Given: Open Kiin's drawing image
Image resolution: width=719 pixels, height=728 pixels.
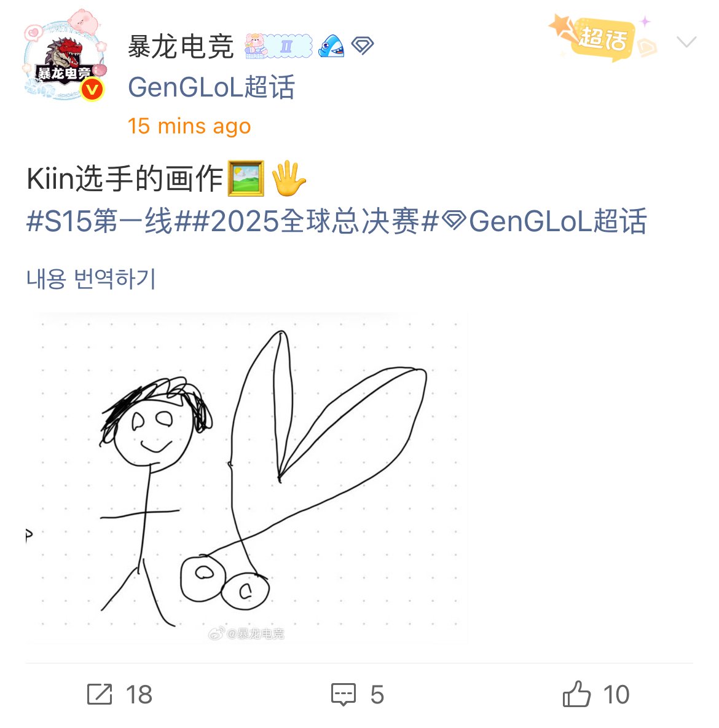Looking at the screenshot, I should [x=247, y=478].
